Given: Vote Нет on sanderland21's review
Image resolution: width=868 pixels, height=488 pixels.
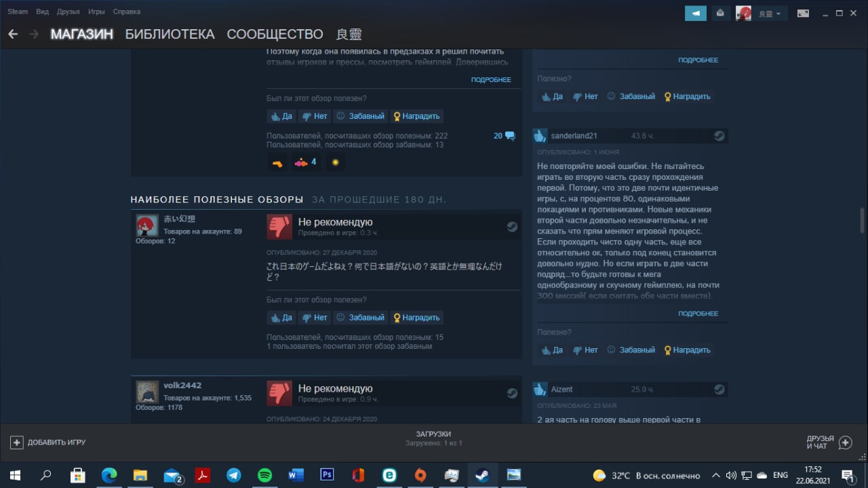Looking at the screenshot, I should pos(585,350).
